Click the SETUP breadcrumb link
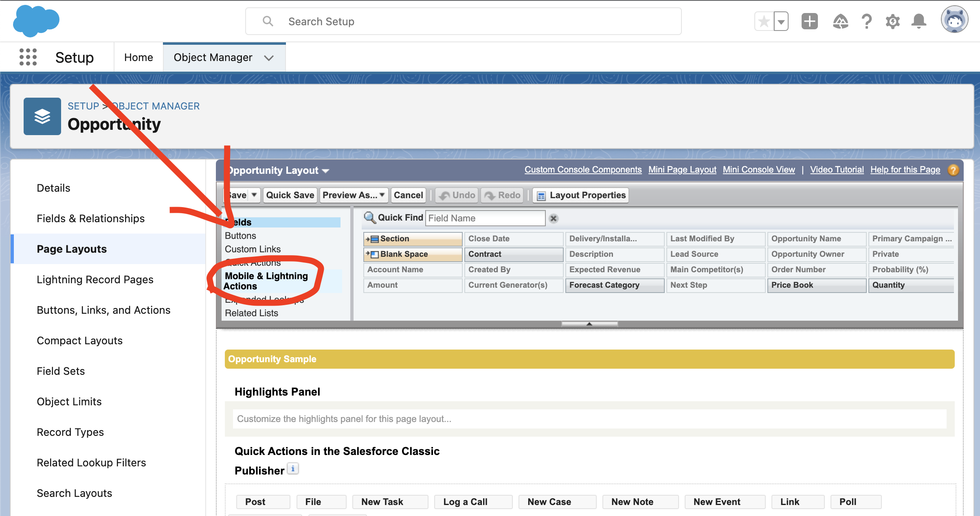The width and height of the screenshot is (980, 516). (x=83, y=106)
